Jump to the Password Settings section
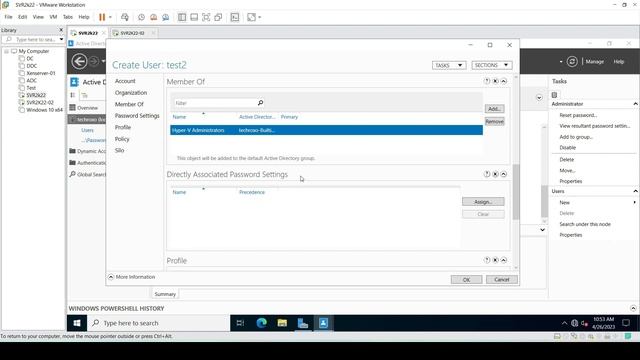Image resolution: width=640 pixels, height=360 pixels. (x=137, y=116)
